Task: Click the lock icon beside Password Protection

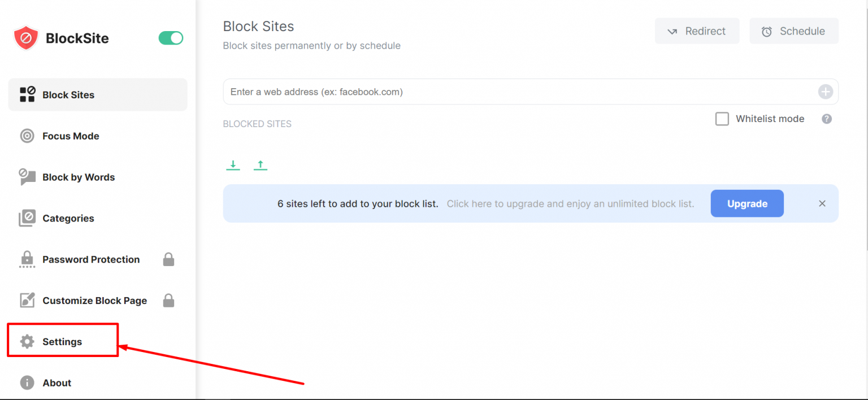Action: (168, 259)
